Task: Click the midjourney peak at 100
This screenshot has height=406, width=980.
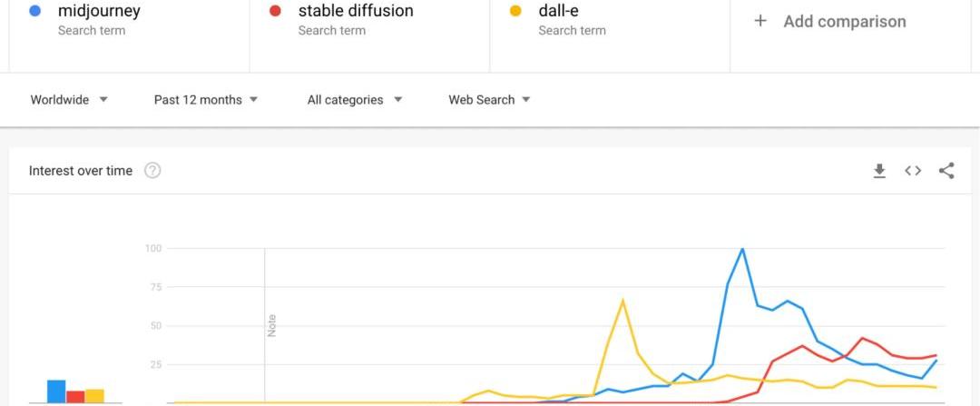Action: coord(743,249)
